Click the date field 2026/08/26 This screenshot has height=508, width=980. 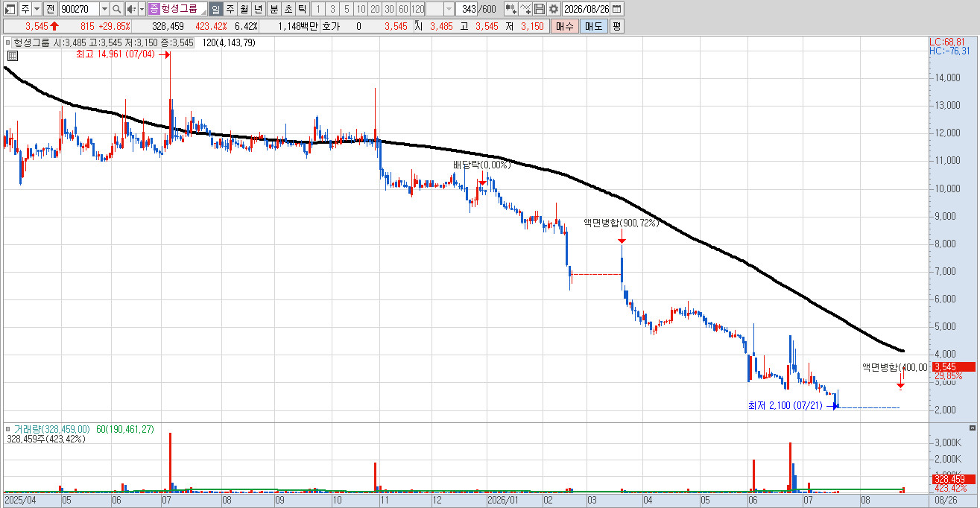coord(587,9)
